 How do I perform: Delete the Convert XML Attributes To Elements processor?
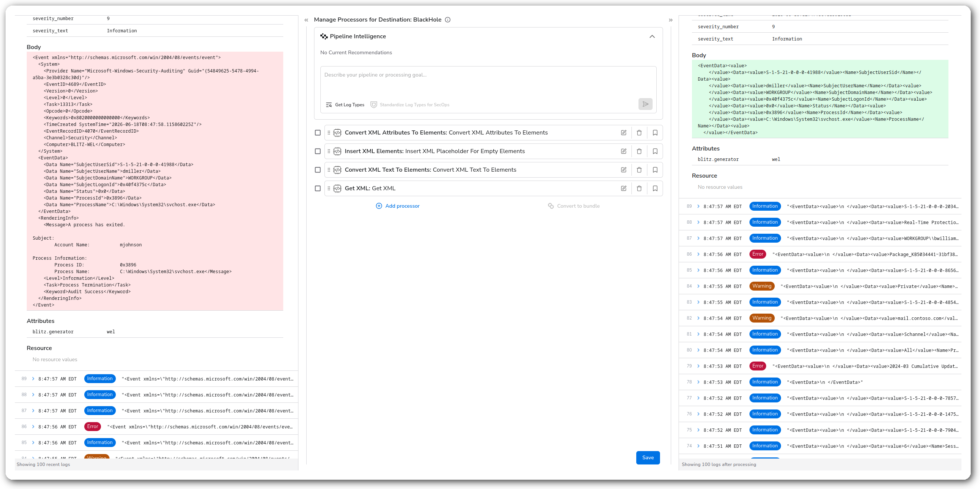point(639,133)
